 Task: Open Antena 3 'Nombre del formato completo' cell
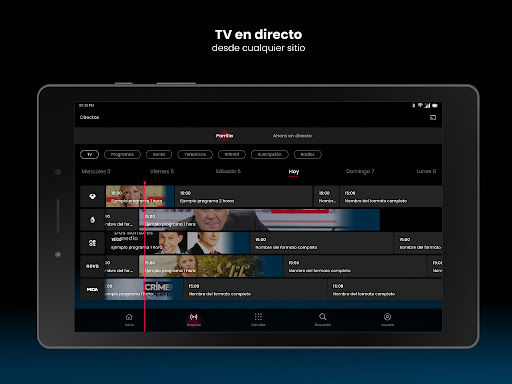(x=391, y=196)
